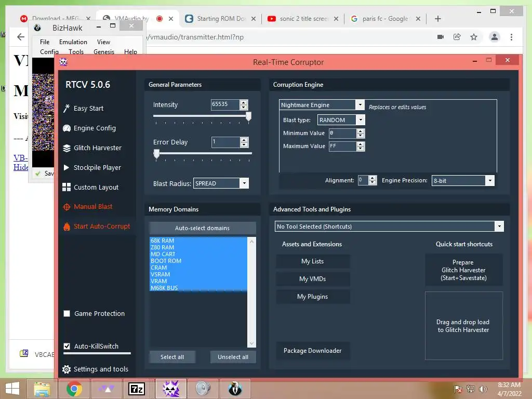Viewport: 532px width, 399px height.
Task: Click the Unselect all button
Action: (x=233, y=357)
